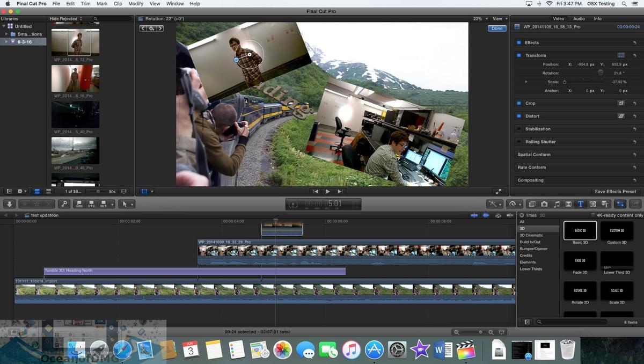Toggle audio skimming icon

pos(486,215)
